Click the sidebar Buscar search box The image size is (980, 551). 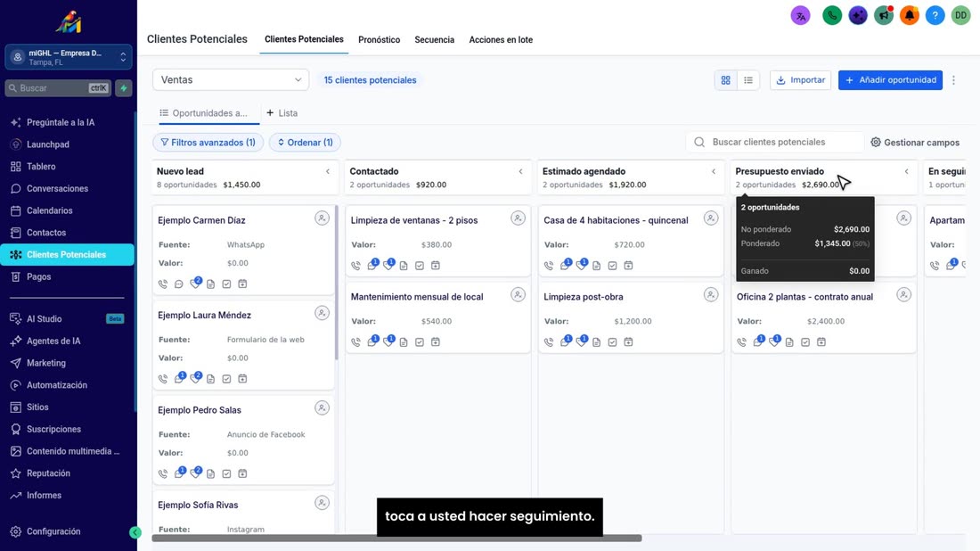57,88
